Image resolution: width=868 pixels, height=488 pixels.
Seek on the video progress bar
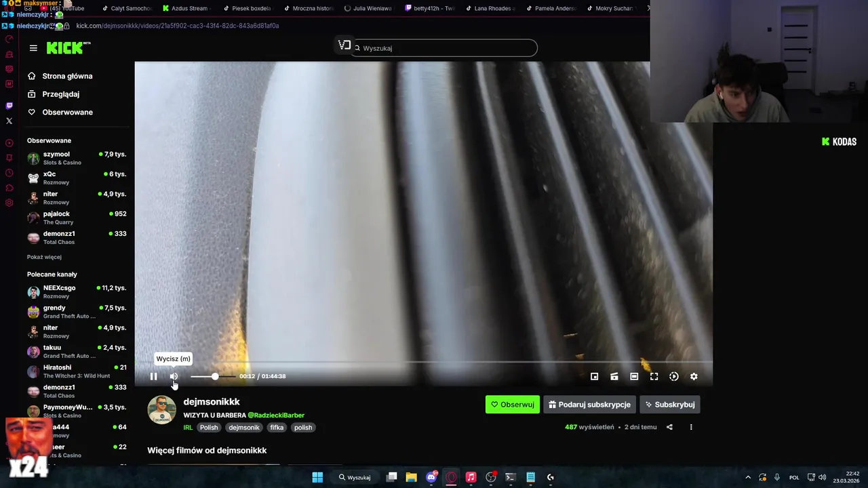pyautogui.click(x=423, y=363)
